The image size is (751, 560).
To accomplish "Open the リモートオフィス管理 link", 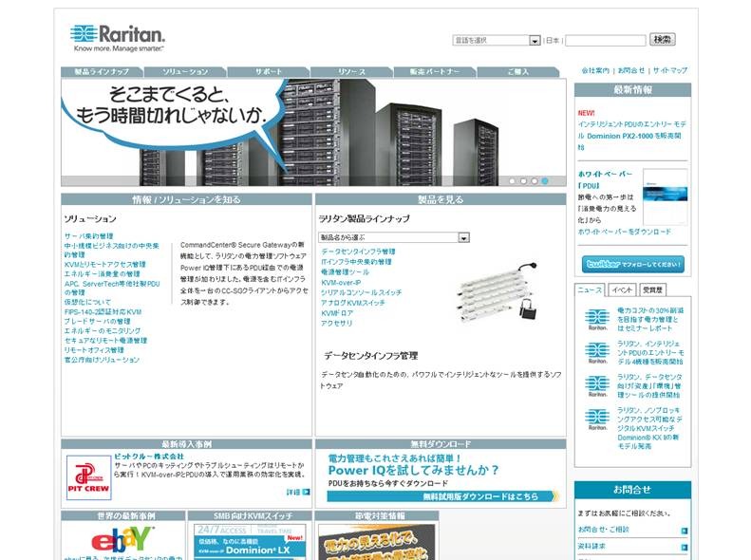I will coord(94,350).
